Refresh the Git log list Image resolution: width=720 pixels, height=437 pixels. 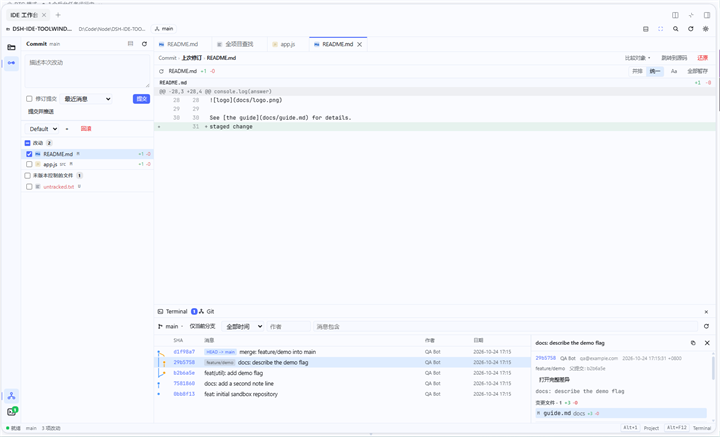pyautogui.click(x=706, y=326)
